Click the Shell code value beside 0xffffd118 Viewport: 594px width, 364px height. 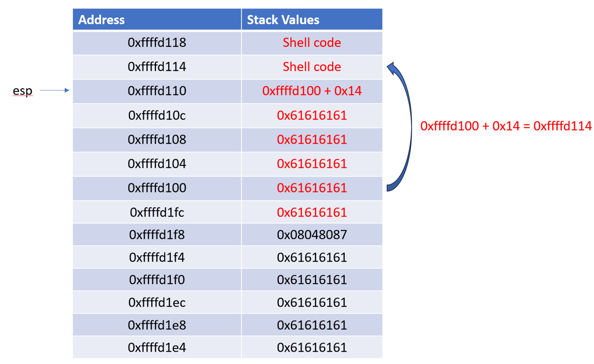(311, 43)
